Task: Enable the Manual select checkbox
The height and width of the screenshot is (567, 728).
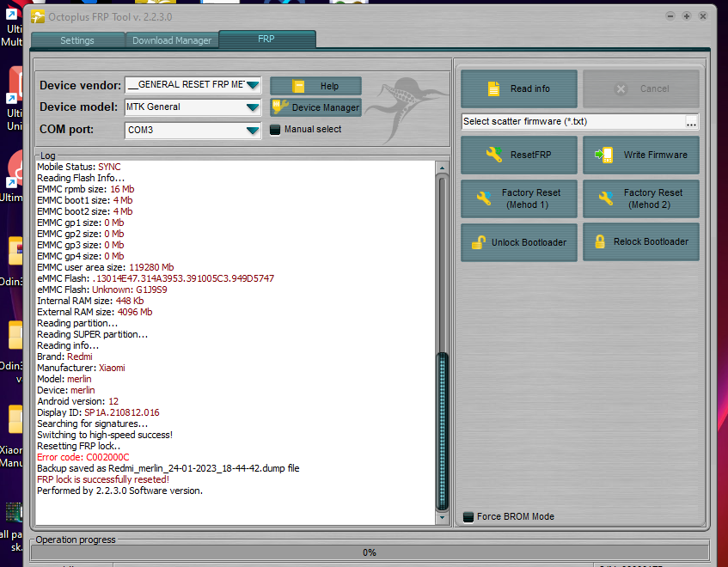Action: click(x=275, y=130)
